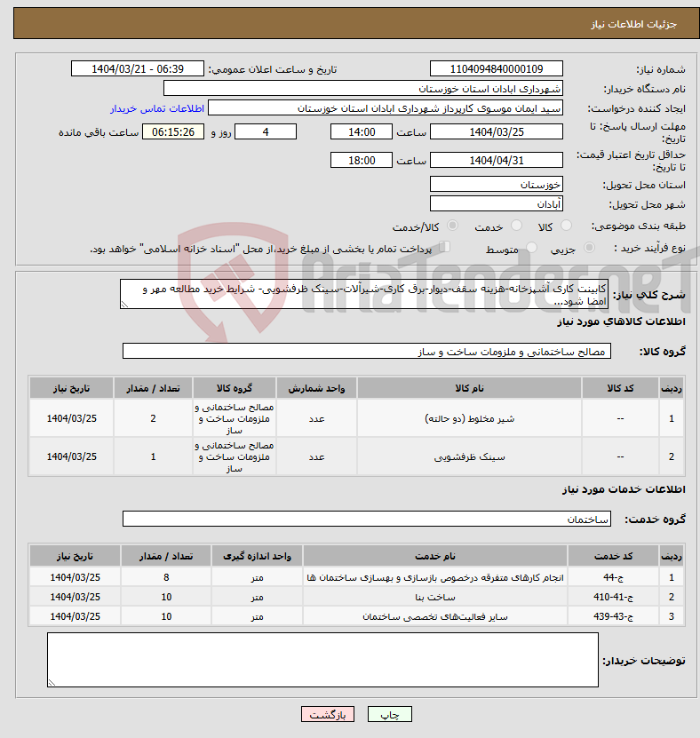Click the price validity date 1404/04/31 field
Viewport: 700px width, 738px height.
click(x=497, y=160)
